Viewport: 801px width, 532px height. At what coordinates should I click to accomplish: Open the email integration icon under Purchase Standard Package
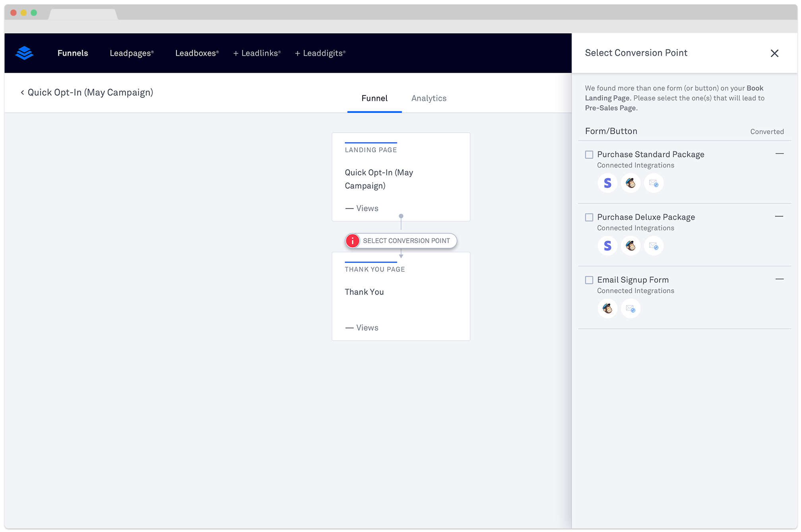point(654,183)
